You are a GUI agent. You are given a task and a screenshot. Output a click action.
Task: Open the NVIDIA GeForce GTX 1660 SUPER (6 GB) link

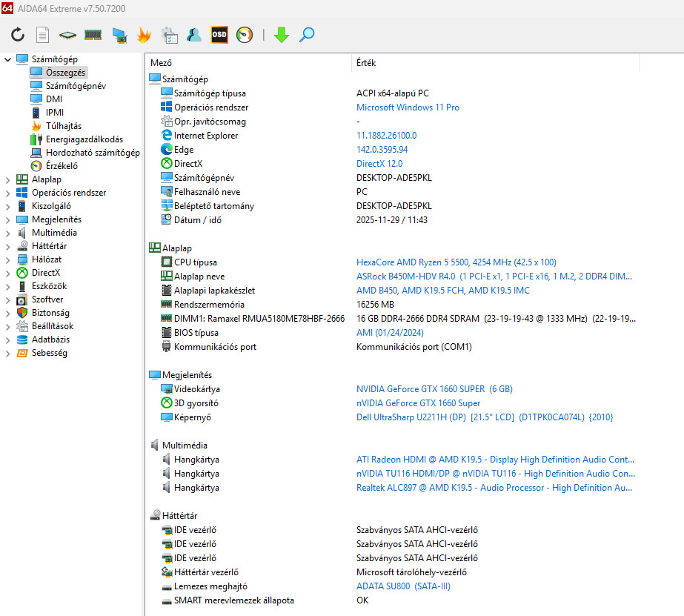tap(434, 389)
